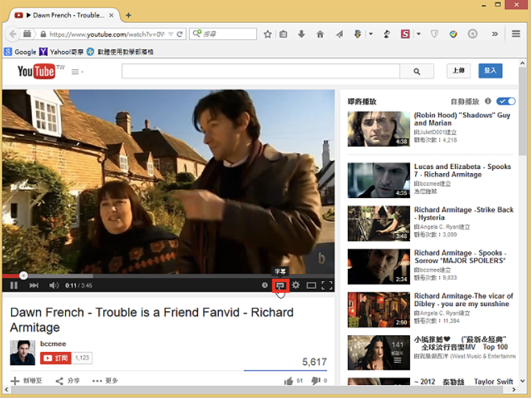Click the colorful globe extension icon
The height and width of the screenshot is (399, 532).
(453, 34)
